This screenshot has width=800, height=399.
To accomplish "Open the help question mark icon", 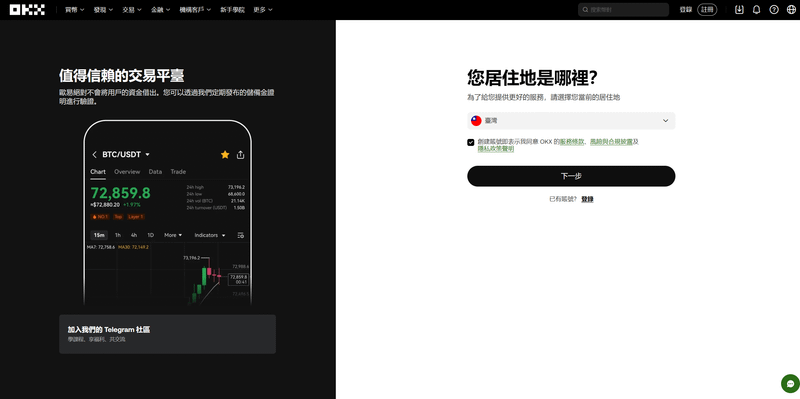I will (x=774, y=10).
